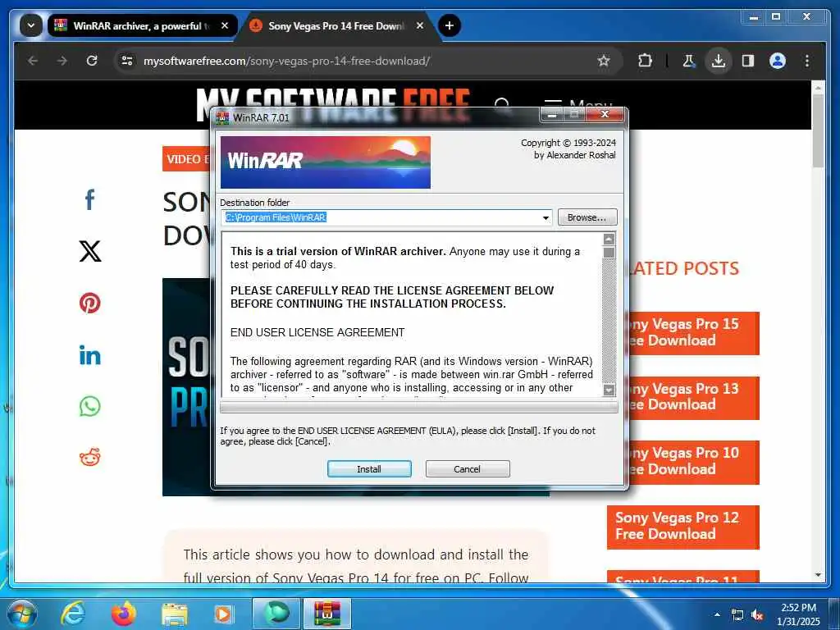
Task: Launch Firefox from taskbar
Action: point(124,614)
